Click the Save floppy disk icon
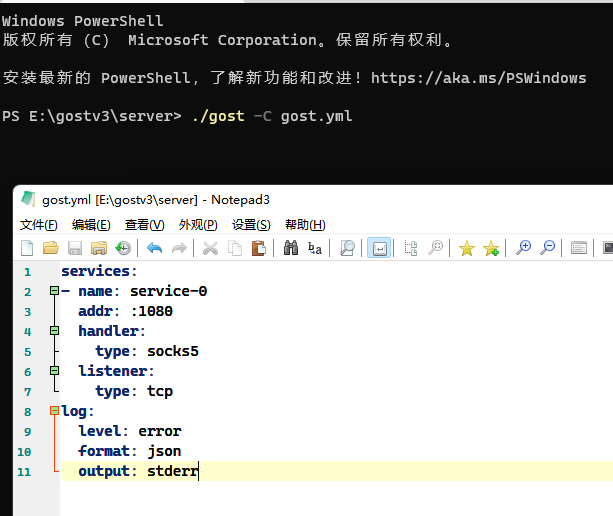613x516 pixels. 75,248
